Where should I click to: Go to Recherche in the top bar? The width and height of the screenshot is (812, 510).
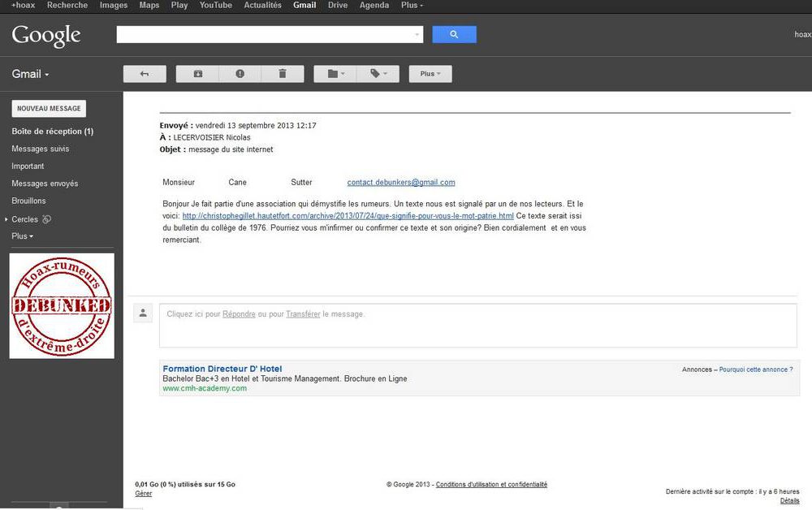coord(67,5)
